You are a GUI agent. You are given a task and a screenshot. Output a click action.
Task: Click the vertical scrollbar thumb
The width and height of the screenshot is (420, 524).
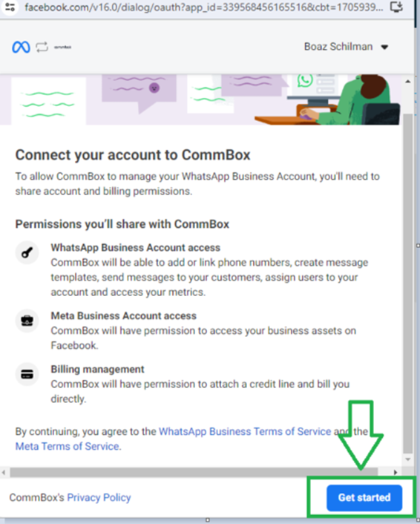point(407,284)
